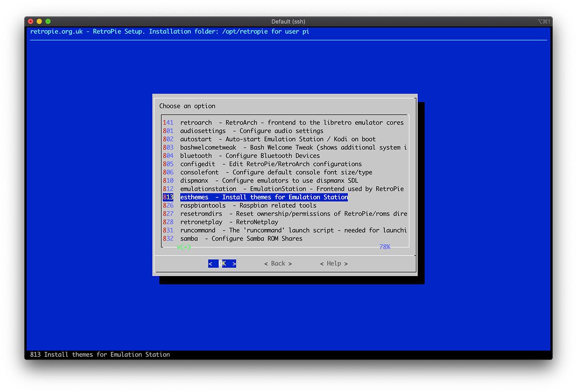The width and height of the screenshot is (577, 392).
Task: Click the Back button
Action: 278,264
